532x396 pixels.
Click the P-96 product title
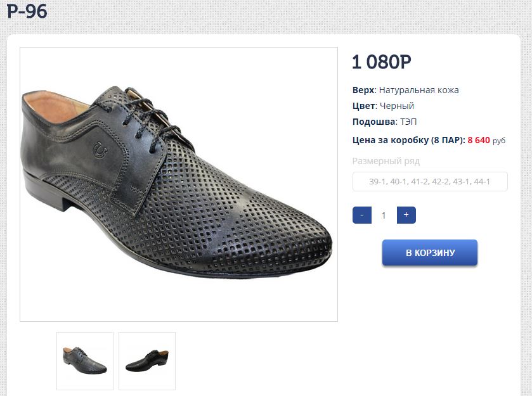tap(27, 12)
